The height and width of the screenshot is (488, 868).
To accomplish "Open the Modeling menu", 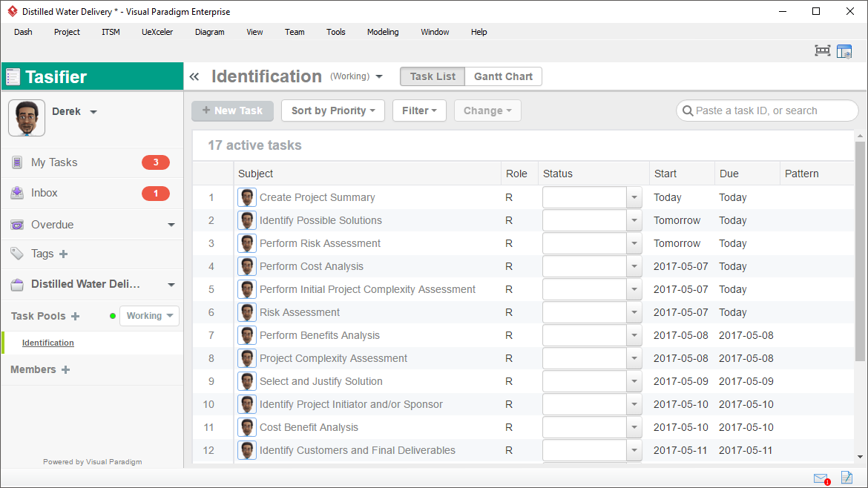I will pyautogui.click(x=383, y=32).
